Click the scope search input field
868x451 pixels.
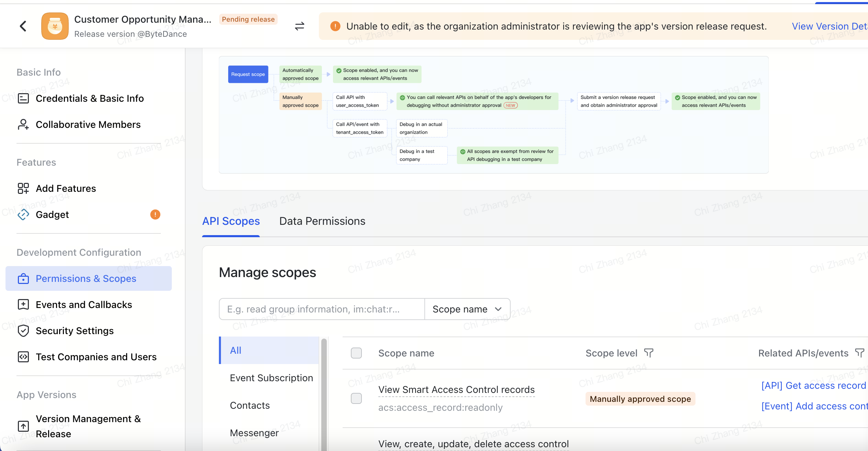322,309
